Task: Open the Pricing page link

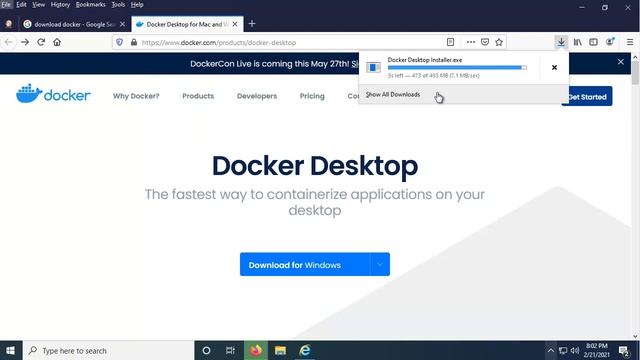Action: [312, 96]
